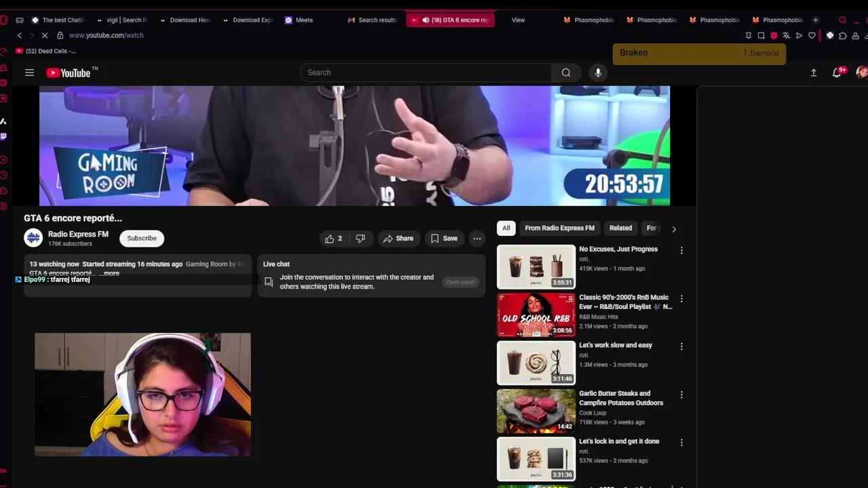Open YouTube account avatar menu
Screen dimensions: 868x488
pos(862,73)
